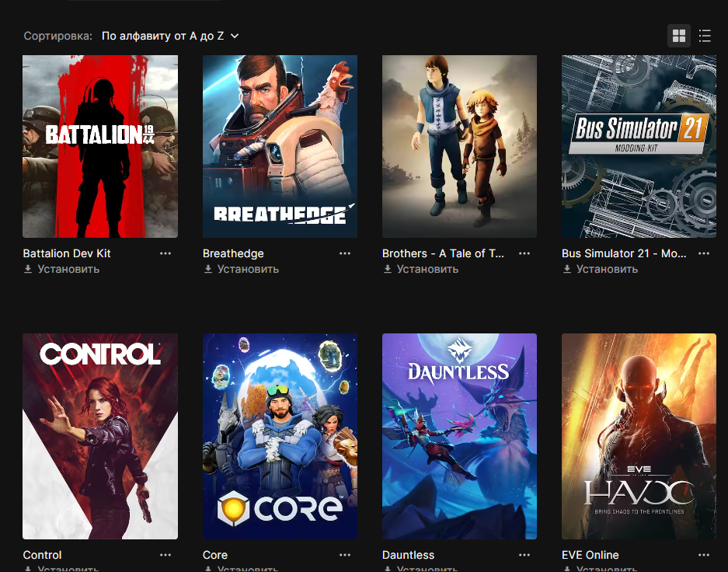Open the Battalion 1944 cover thumbnail
Screen dimensions: 728x572
(x=100, y=146)
